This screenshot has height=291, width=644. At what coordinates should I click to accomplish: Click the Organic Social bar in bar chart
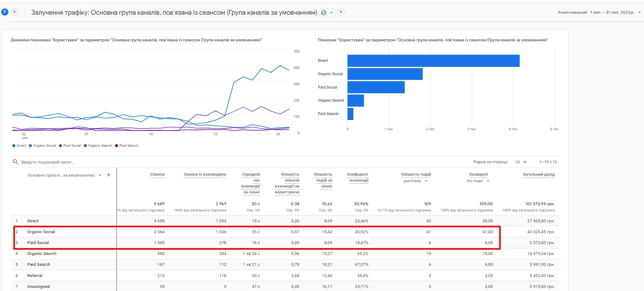click(x=385, y=74)
